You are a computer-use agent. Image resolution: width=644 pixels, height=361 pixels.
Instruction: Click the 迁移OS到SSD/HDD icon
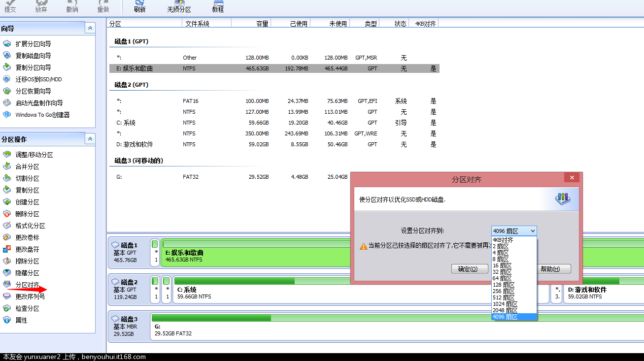(7, 79)
